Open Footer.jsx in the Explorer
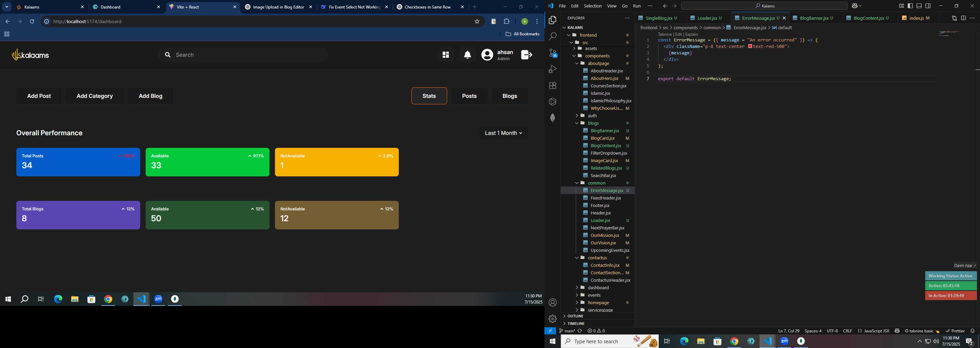The width and height of the screenshot is (980, 348). (x=600, y=206)
